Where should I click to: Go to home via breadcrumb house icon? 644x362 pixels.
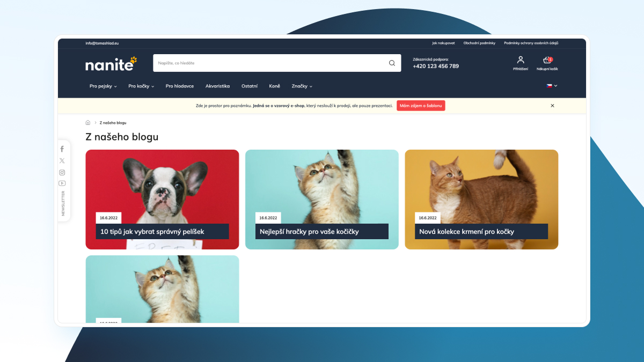point(88,123)
